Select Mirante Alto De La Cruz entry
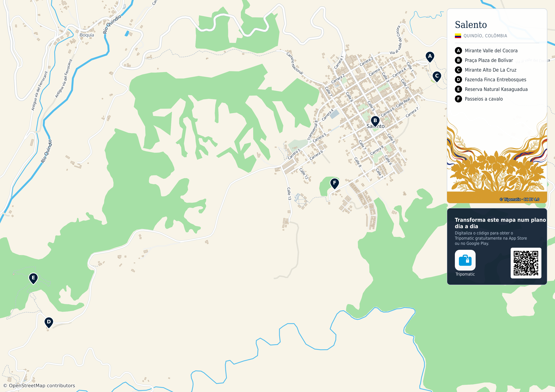The image size is (555, 392). [x=490, y=70]
